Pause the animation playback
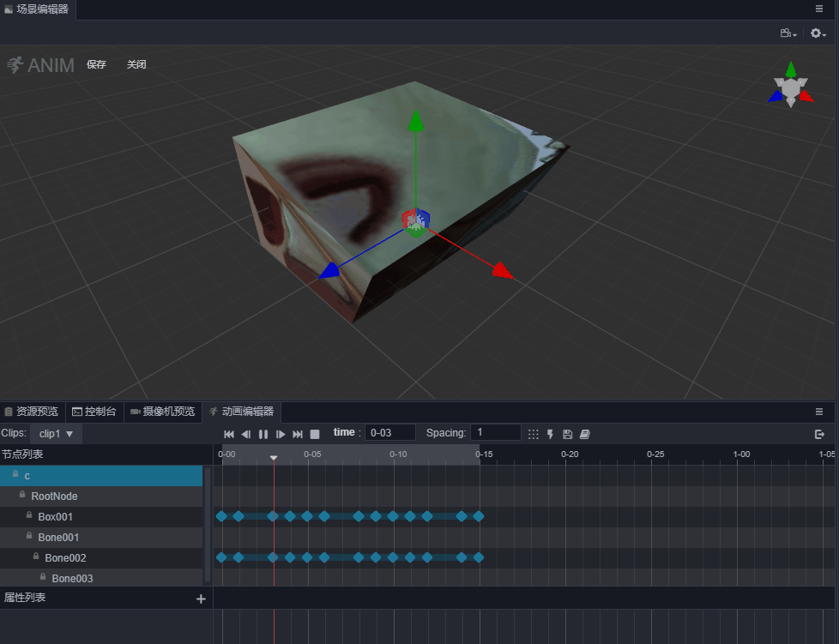The image size is (839, 644). coord(263,434)
